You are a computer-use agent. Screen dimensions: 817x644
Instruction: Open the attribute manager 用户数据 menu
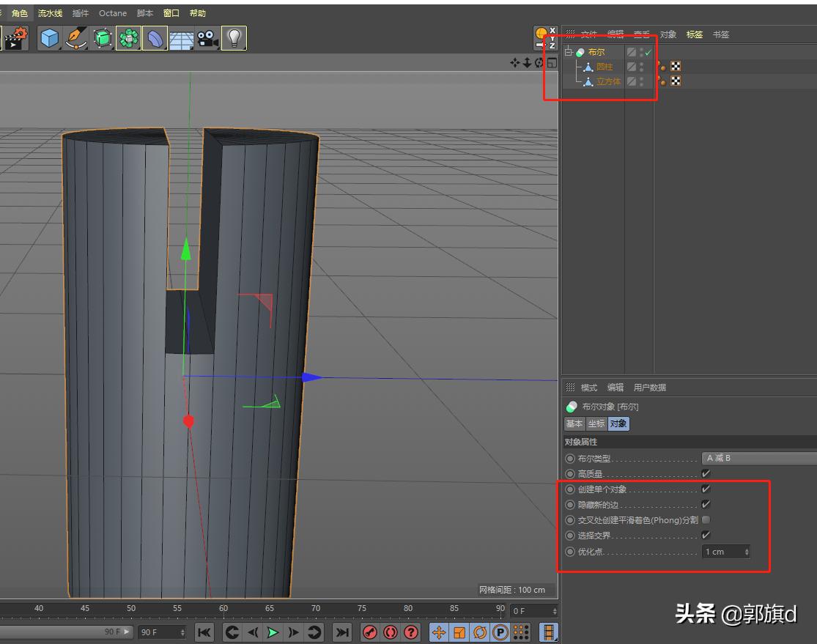[650, 388]
